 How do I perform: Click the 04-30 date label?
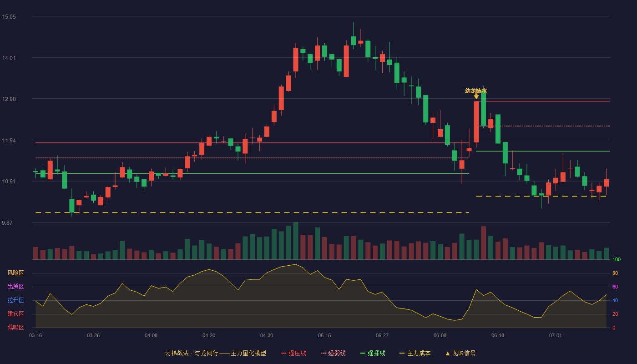pyautogui.click(x=267, y=335)
